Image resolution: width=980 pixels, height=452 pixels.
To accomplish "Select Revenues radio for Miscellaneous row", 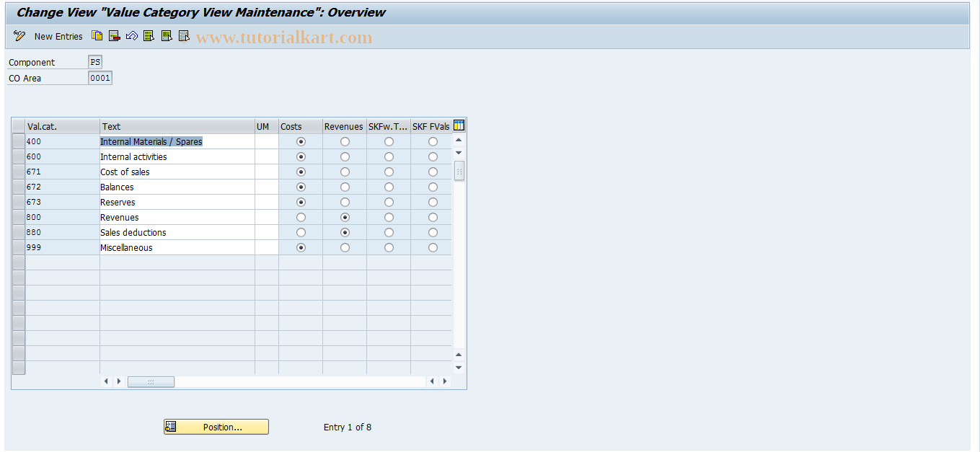I will pos(345,247).
